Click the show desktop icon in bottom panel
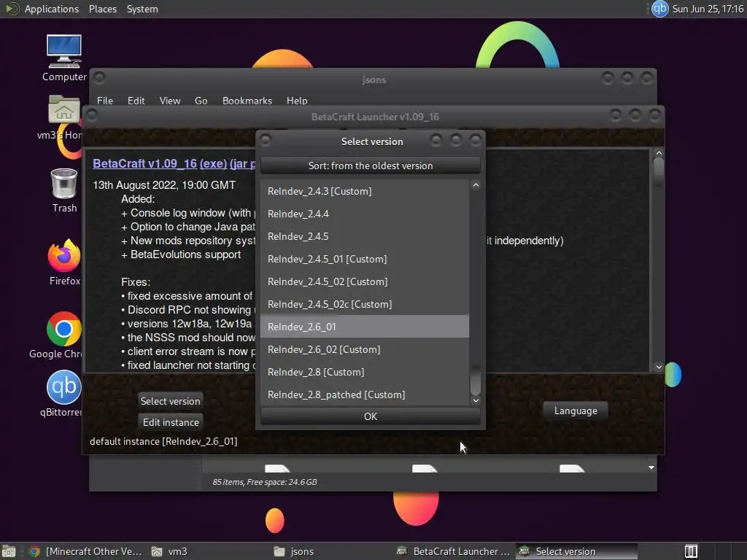Screen dimensions: 747x560 [9, 551]
